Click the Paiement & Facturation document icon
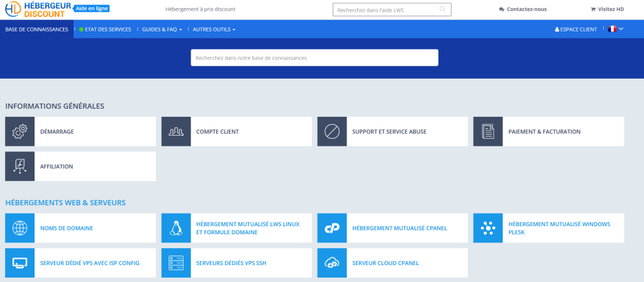Image resolution: width=644 pixels, height=282 pixels. 488,131
